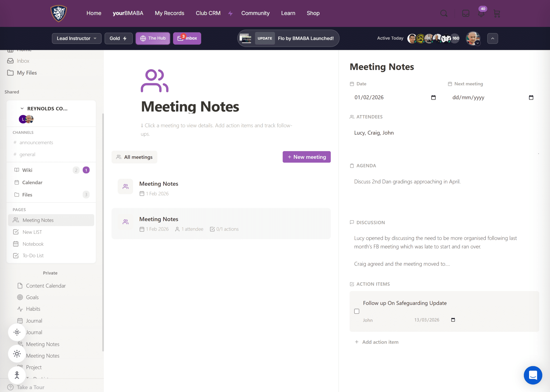The image size is (550, 392).
Task: Open the notifications bell icon
Action: tap(481, 13)
